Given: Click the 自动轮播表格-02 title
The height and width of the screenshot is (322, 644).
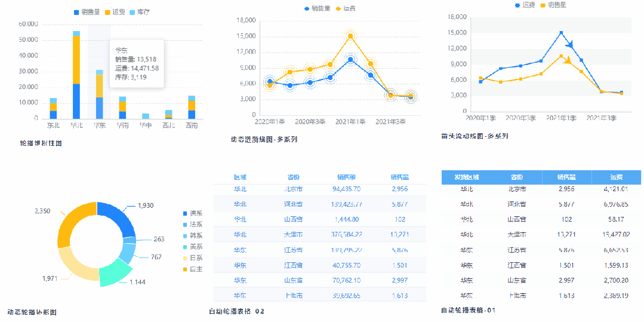Looking at the screenshot, I should click(236, 311).
